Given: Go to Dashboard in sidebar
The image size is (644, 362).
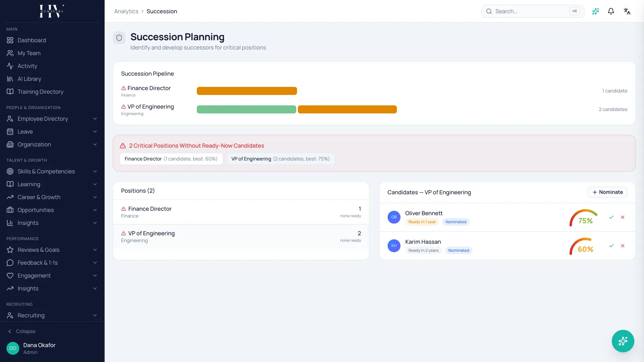Looking at the screenshot, I should (52, 40).
